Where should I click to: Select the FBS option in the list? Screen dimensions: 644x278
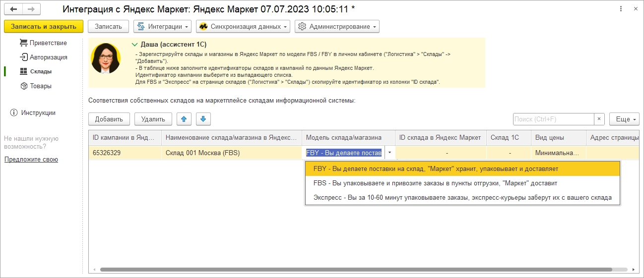pyautogui.click(x=462, y=183)
